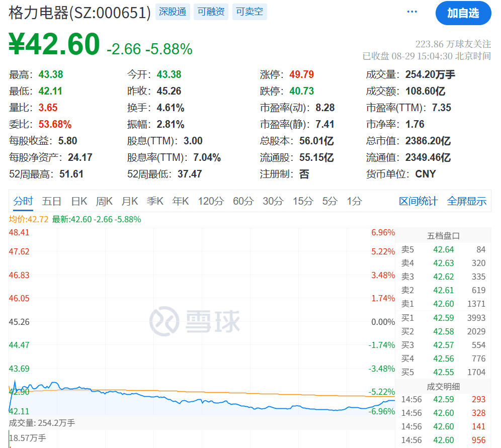Click the 加自选 button
The width and height of the screenshot is (501, 448).
(463, 14)
